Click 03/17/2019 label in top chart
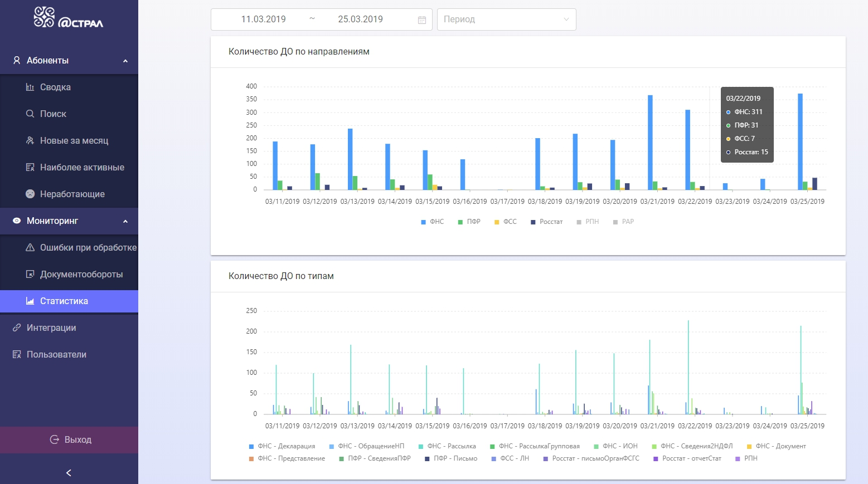This screenshot has width=868, height=484. (507, 202)
